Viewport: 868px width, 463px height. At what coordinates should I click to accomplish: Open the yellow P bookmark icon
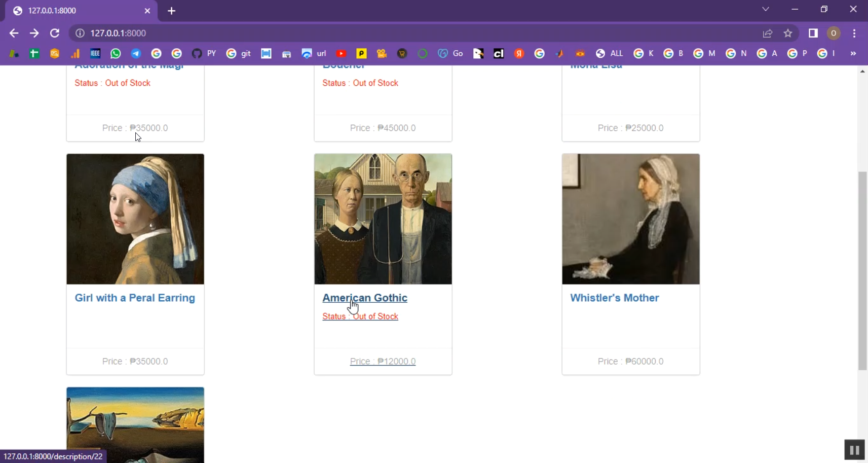(361, 53)
